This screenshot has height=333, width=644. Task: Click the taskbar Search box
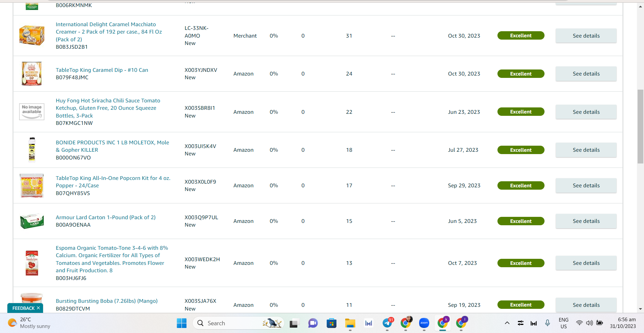[238, 323]
